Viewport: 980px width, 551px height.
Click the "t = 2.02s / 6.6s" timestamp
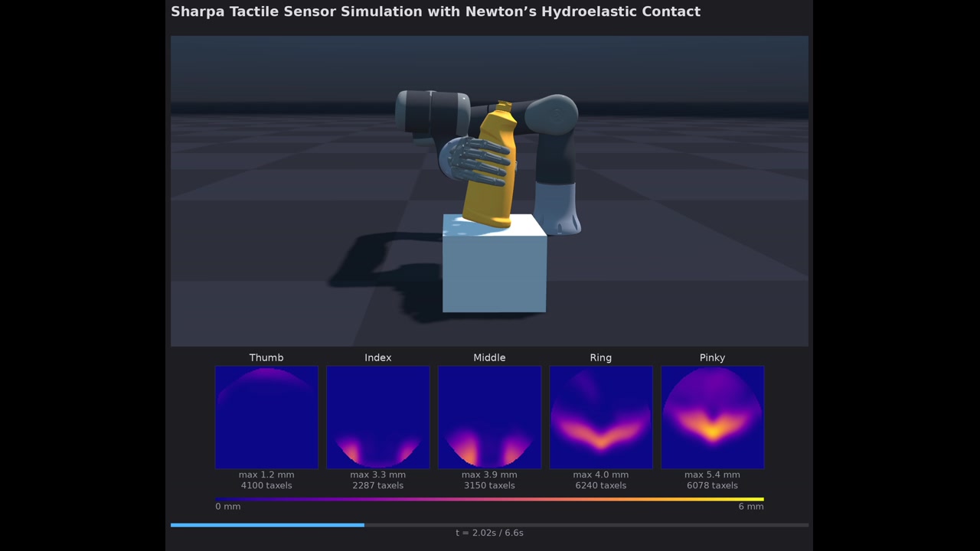pos(489,533)
